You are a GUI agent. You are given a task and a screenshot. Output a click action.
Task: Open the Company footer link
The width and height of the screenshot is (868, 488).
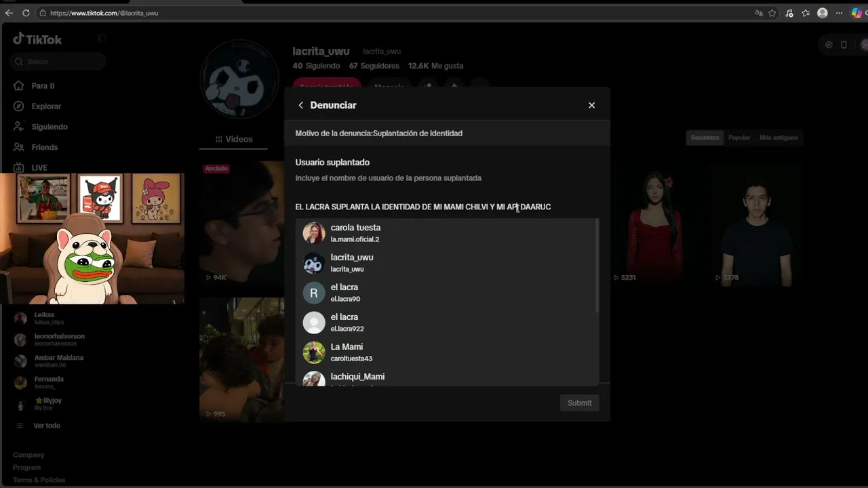pos(28,455)
